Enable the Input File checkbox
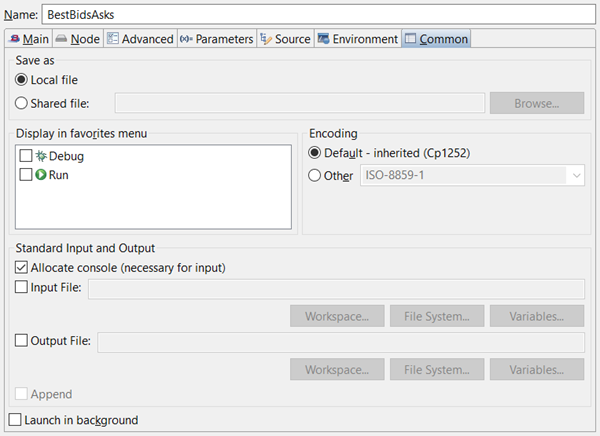 (x=22, y=288)
